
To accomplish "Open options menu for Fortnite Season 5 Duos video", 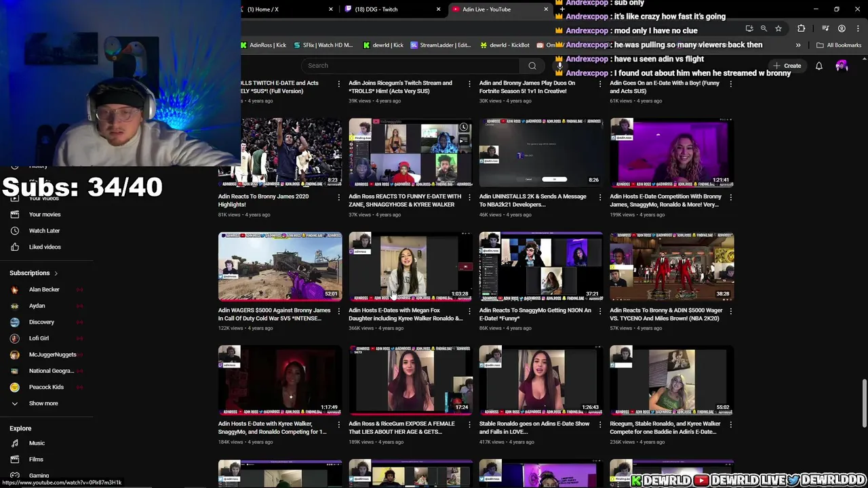I will (599, 84).
